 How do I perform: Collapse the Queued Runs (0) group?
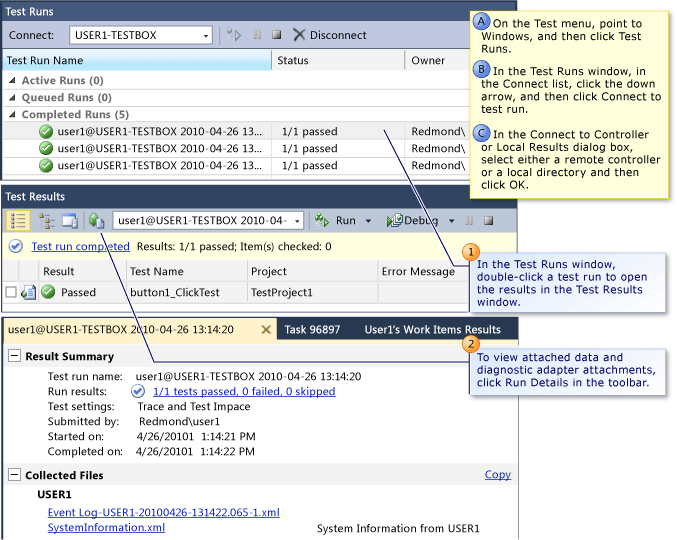coord(13,98)
